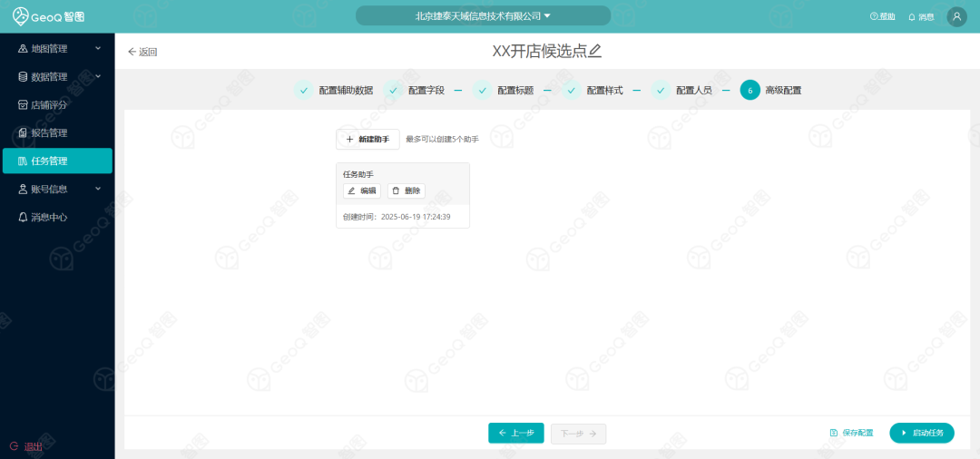Click 删除 button on 任务助手 card
The image size is (980, 459).
407,191
